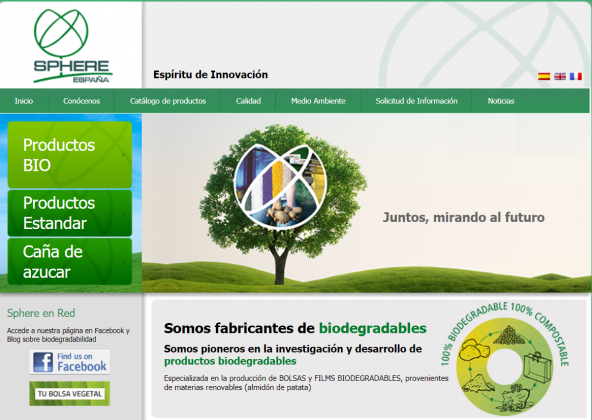Select the Caña de azucar button
This screenshot has width=592, height=420.
70,261
